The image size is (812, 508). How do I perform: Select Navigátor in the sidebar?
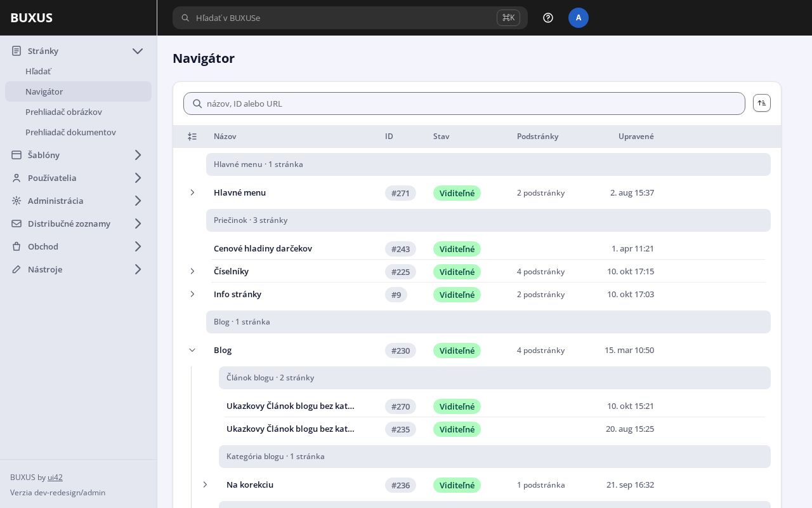pos(78,91)
